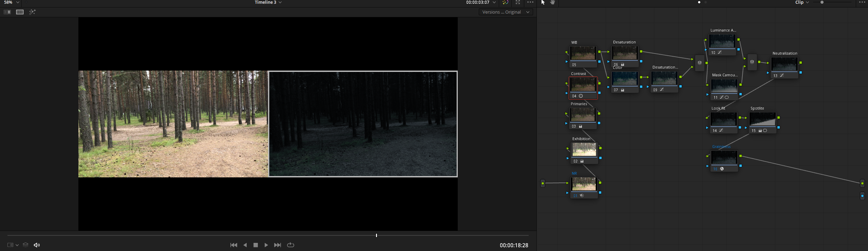This screenshot has width=868, height=251.
Task: Click the curves icon on node 10
Action: point(719,53)
